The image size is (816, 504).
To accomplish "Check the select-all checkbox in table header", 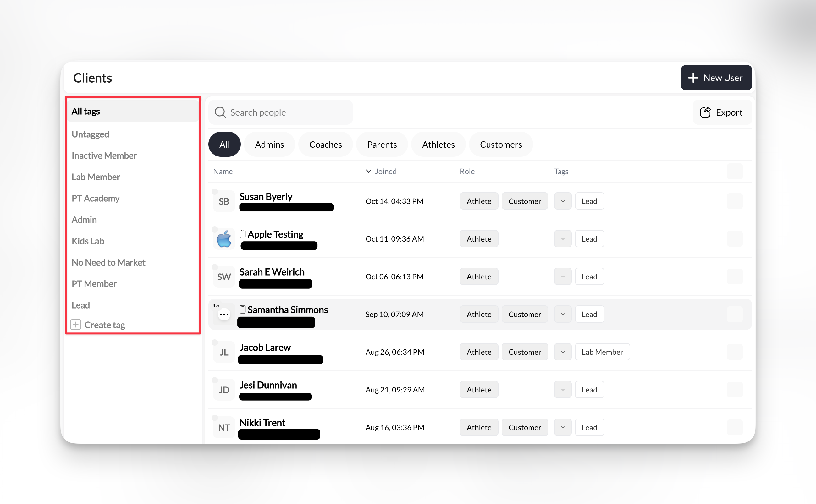I will click(735, 171).
